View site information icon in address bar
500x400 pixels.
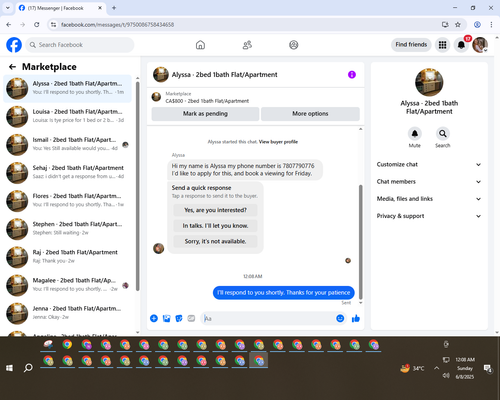point(53,24)
